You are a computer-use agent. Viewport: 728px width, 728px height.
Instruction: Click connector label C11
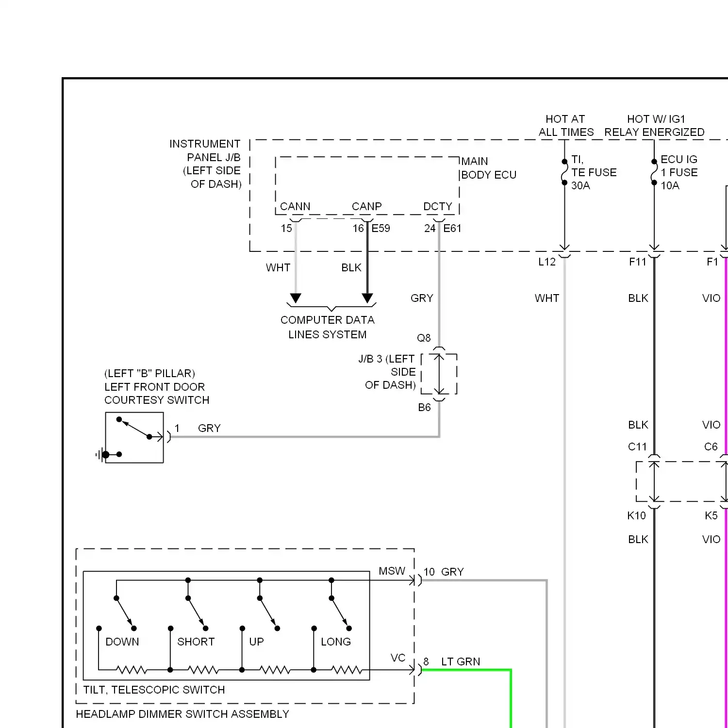[637, 447]
